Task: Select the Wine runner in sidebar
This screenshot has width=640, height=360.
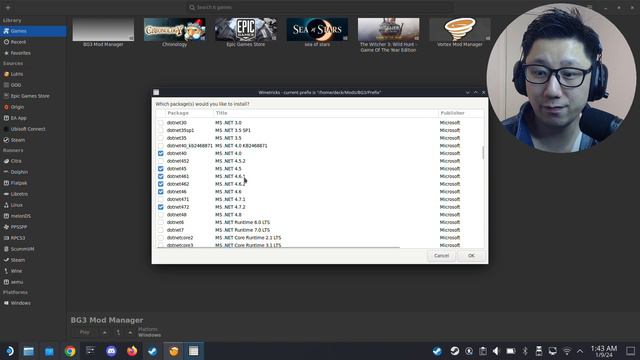Action: [33, 271]
